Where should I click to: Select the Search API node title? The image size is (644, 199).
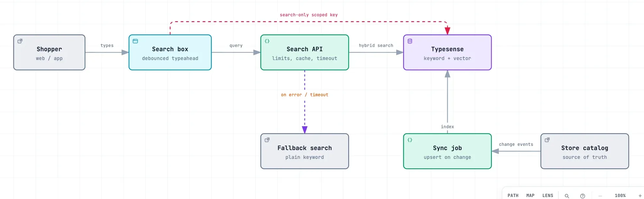pos(305,49)
